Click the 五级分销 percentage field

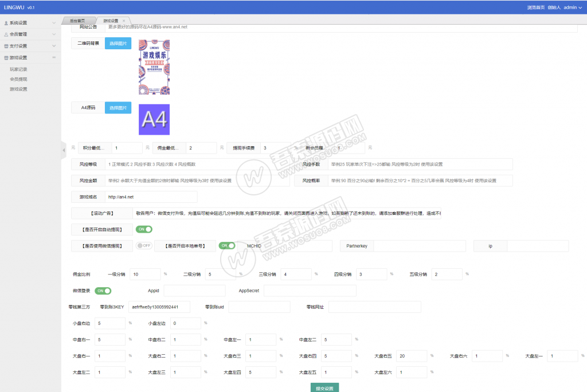click(447, 274)
